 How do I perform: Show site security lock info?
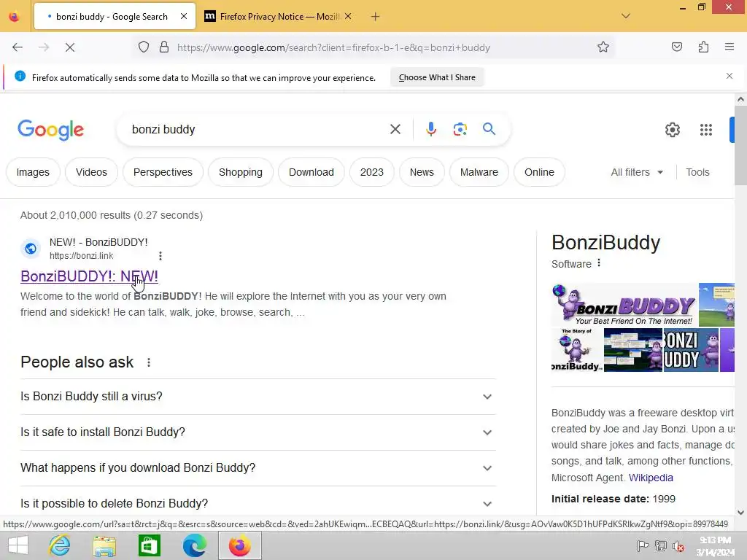[x=164, y=47]
